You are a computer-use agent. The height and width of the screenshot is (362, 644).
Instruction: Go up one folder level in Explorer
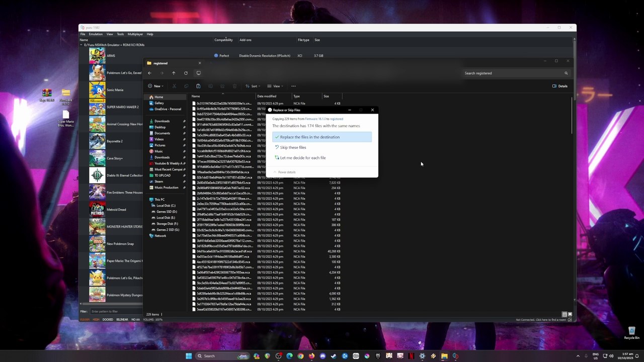tap(174, 73)
